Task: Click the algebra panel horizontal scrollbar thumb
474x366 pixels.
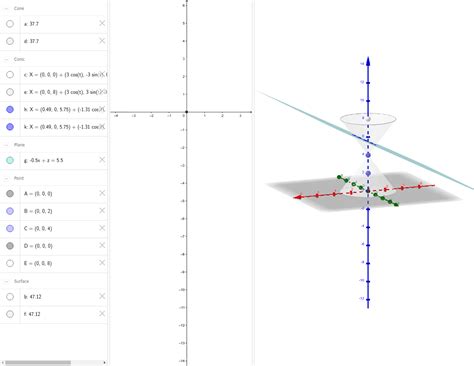Action: pyautogui.click(x=38, y=362)
